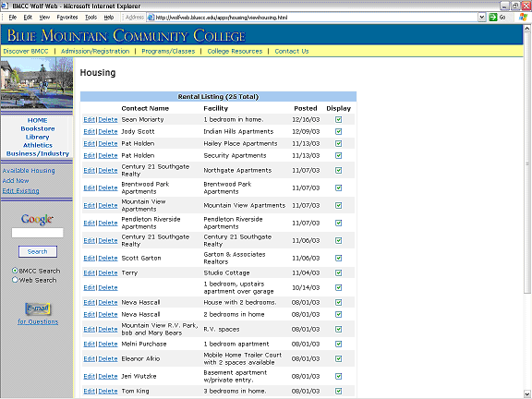
Task: Open Contact Us navigation link
Action: pos(292,51)
